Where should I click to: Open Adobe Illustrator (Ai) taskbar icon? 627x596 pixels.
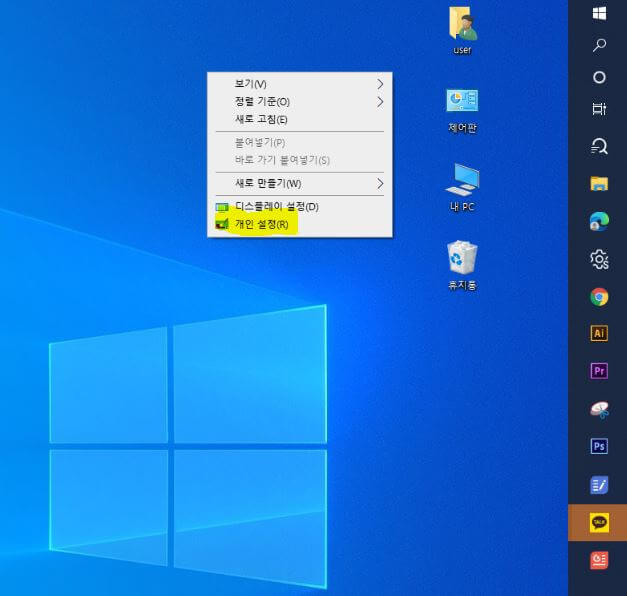(x=599, y=333)
